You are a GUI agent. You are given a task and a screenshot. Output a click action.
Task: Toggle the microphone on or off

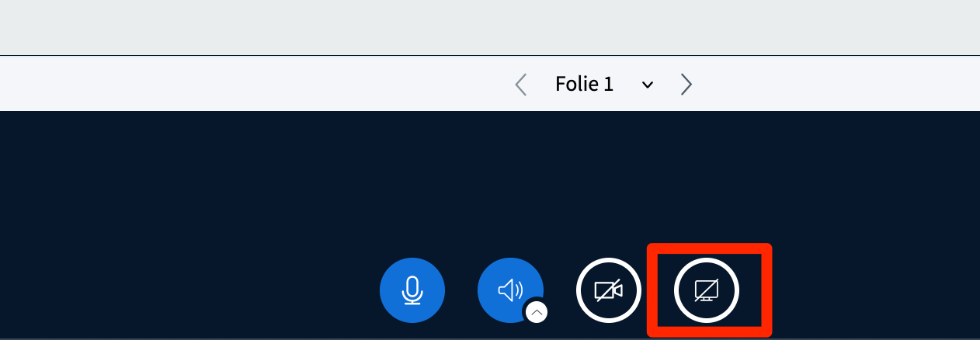coord(412,290)
